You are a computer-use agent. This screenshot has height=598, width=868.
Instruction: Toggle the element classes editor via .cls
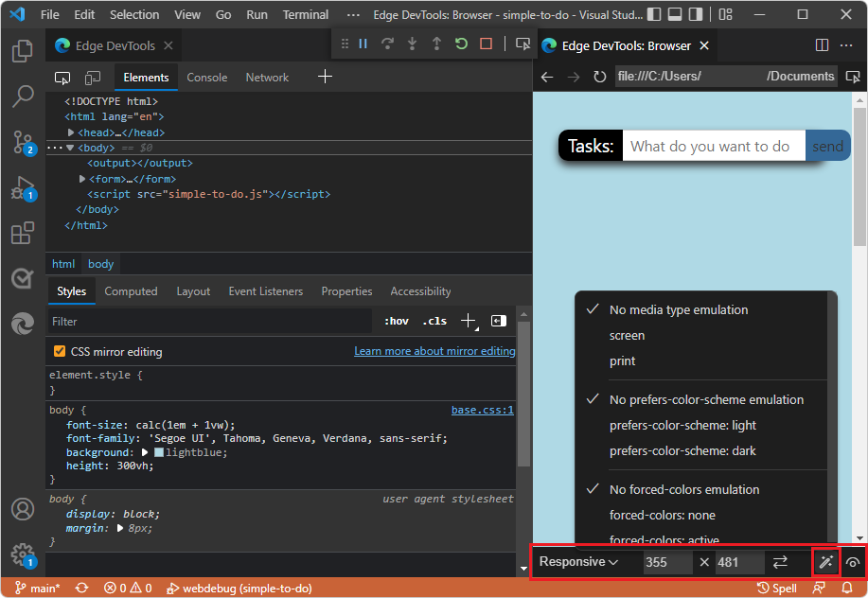tap(434, 321)
